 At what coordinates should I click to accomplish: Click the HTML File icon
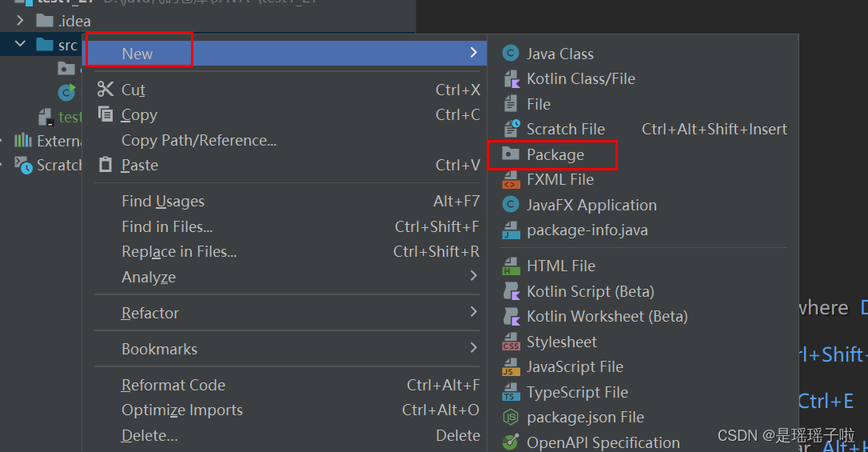511,266
